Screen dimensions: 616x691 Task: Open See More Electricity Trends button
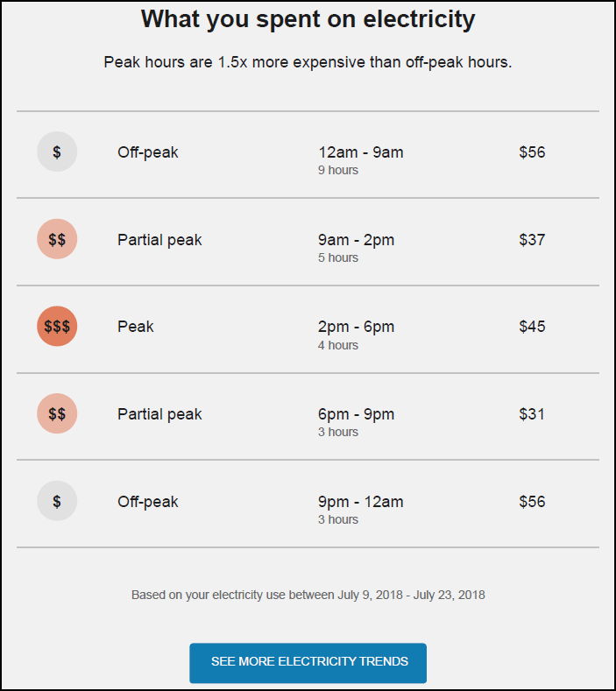point(308,663)
